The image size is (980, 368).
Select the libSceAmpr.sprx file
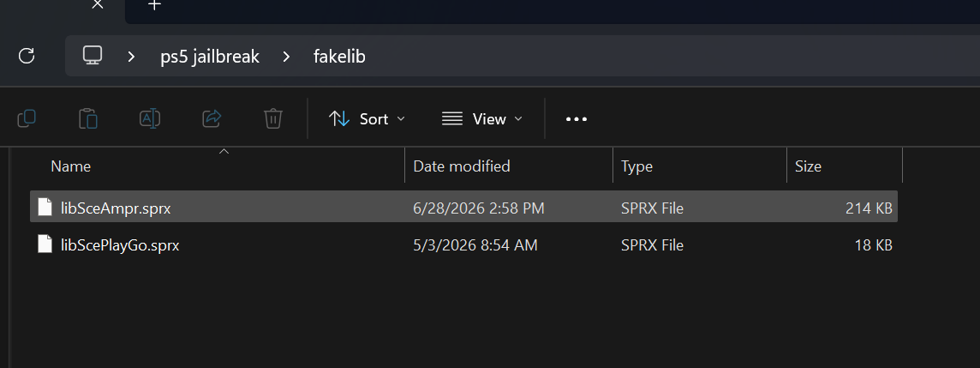pos(463,207)
